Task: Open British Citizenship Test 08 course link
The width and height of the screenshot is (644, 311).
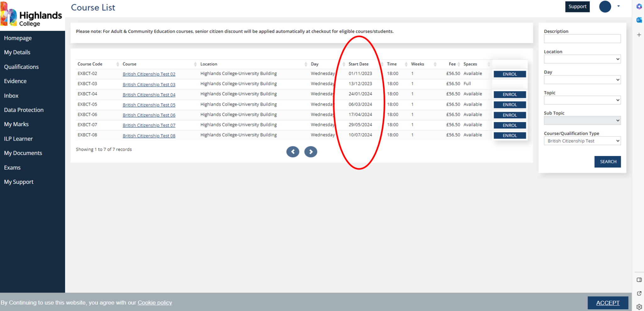Action: (149, 136)
